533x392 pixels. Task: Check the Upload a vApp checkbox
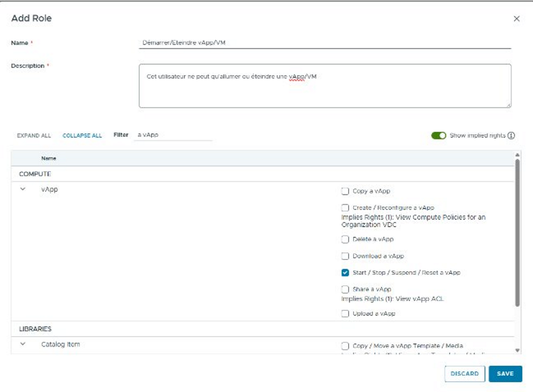pyautogui.click(x=345, y=314)
